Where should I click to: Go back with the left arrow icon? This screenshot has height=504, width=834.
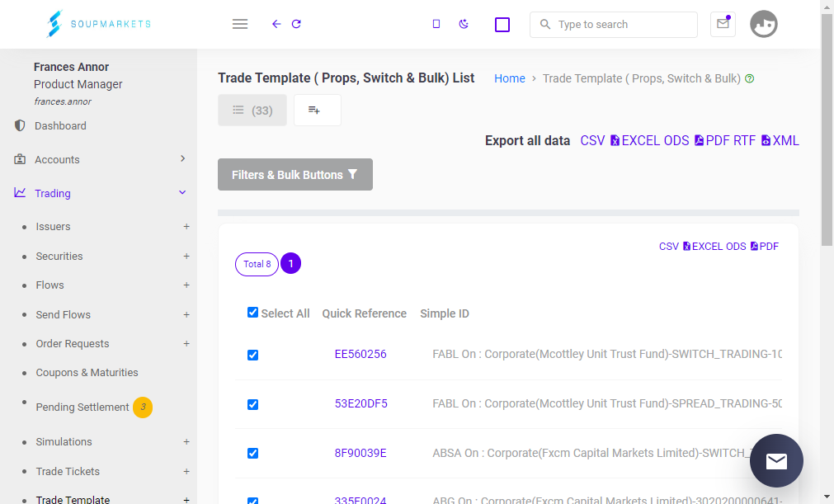[276, 24]
